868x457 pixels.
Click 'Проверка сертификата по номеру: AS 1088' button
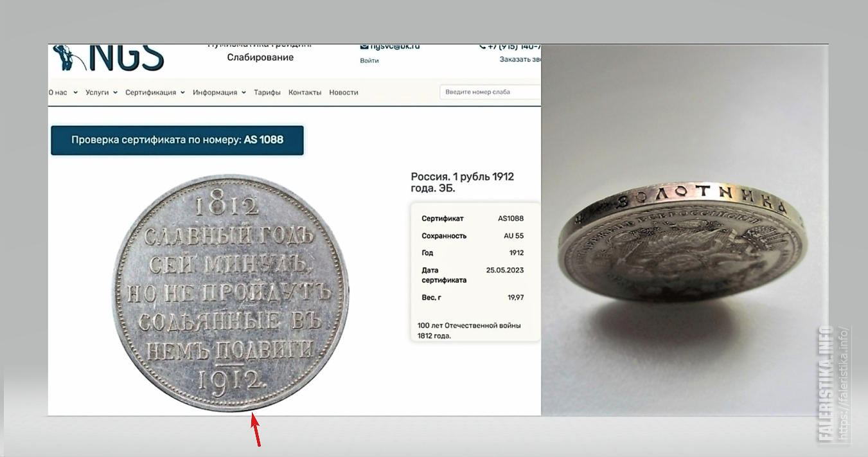click(177, 140)
